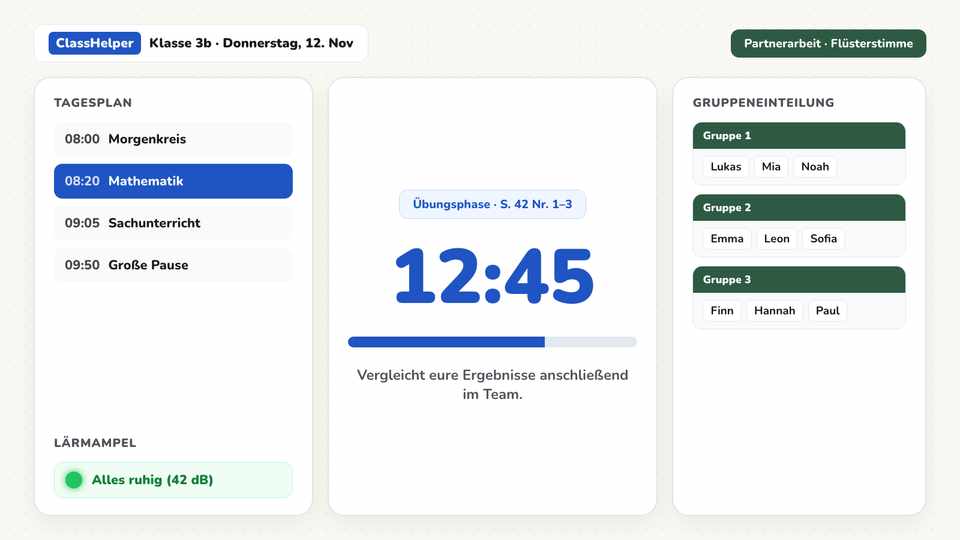Click the Gruppe 1 header
The height and width of the screenshot is (540, 960).
(799, 135)
